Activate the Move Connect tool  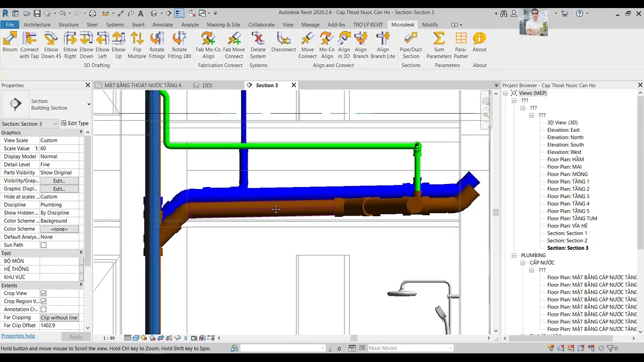pos(307,45)
